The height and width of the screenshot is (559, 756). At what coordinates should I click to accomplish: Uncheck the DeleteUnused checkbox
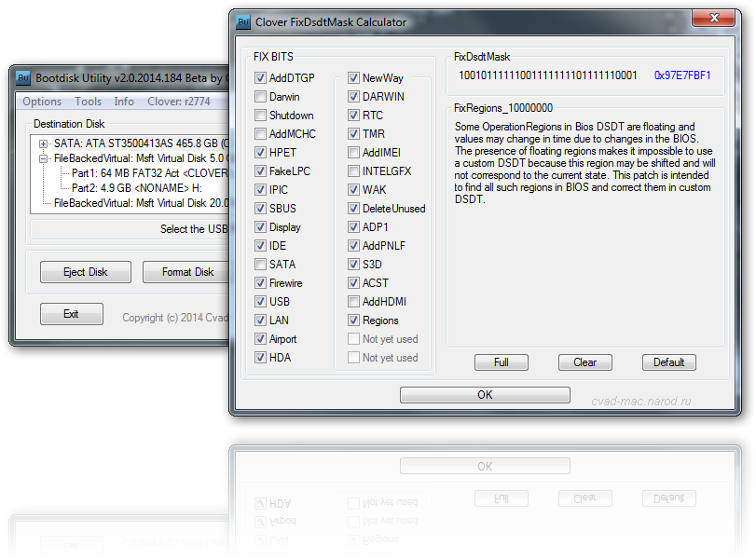[353, 208]
